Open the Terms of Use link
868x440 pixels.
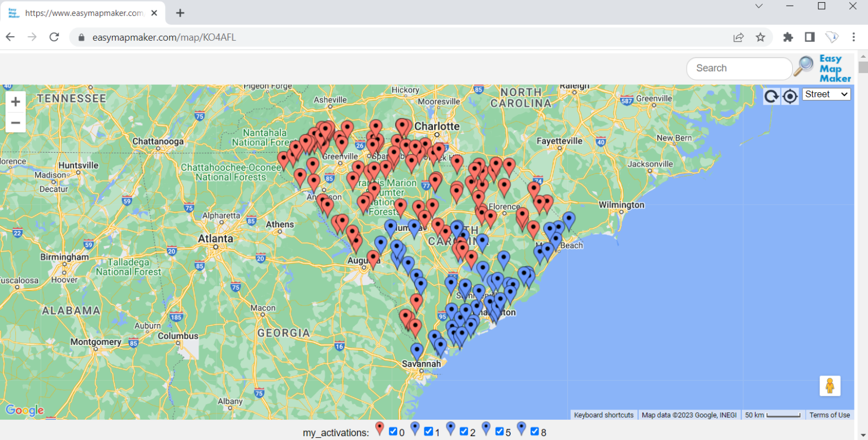coord(829,415)
